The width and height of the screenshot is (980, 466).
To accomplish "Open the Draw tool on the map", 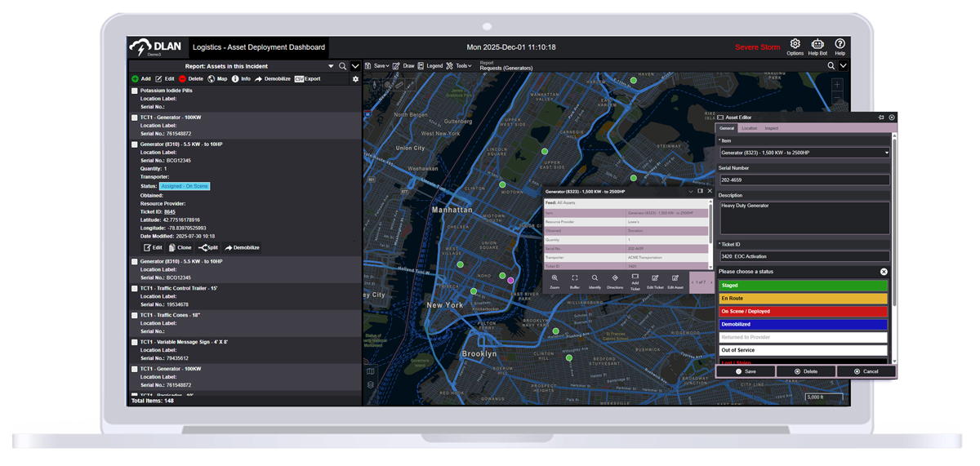I will (x=403, y=66).
